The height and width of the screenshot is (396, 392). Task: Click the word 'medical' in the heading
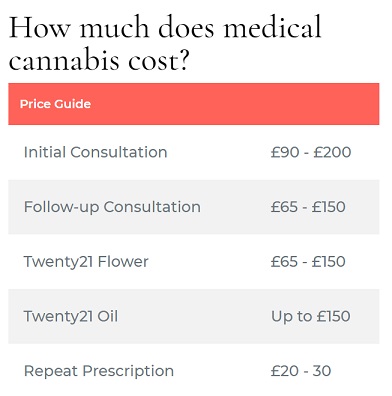[x=272, y=27]
